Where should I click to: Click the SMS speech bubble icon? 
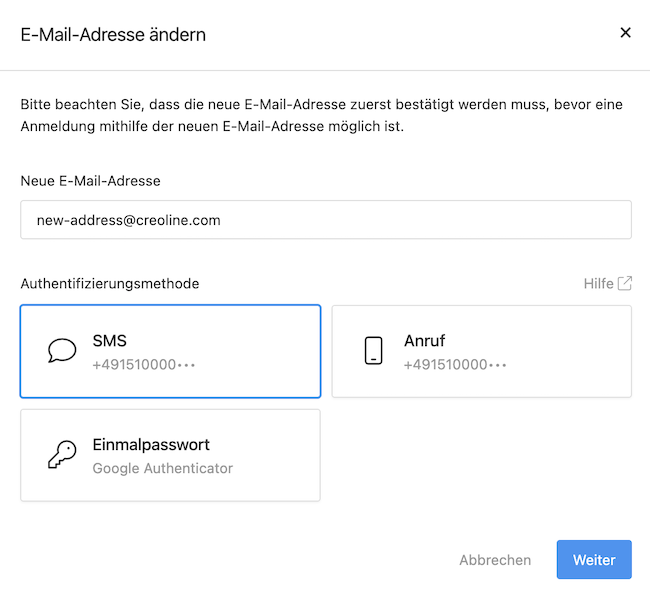click(x=62, y=351)
